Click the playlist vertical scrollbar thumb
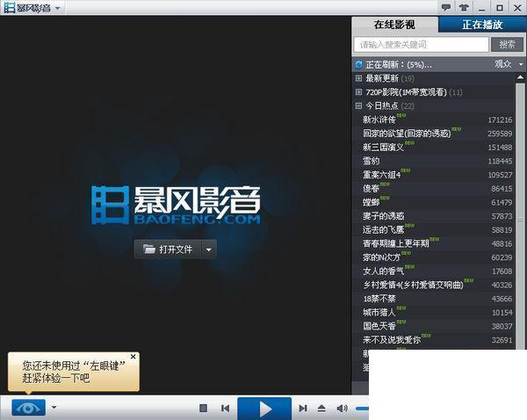The image size is (527, 420). pos(520,215)
